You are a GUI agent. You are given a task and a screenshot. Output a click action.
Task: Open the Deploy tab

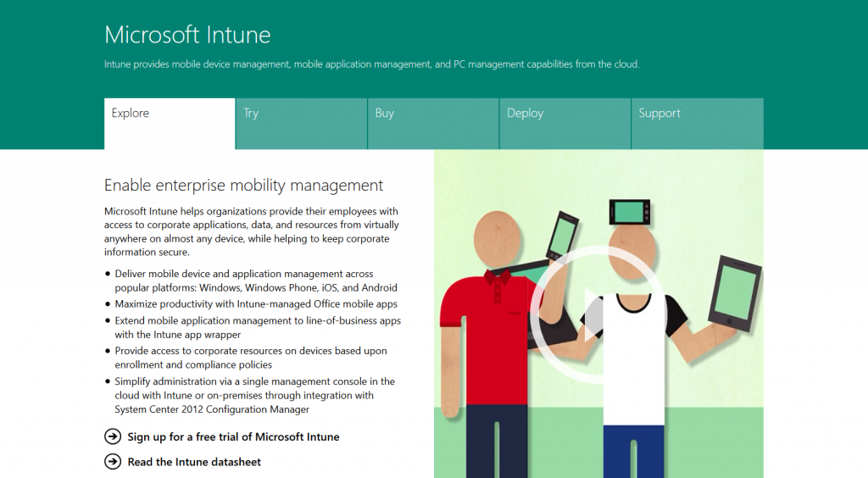pyautogui.click(x=565, y=124)
